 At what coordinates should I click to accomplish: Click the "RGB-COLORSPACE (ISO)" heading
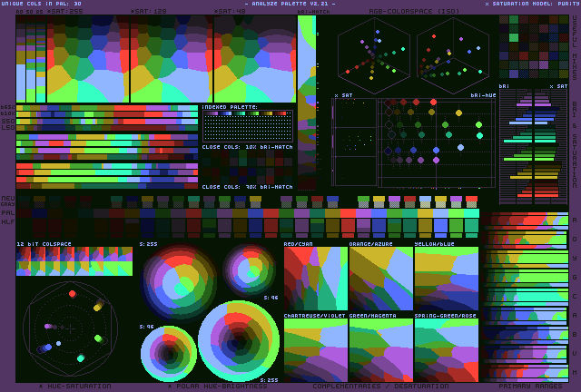click(x=414, y=12)
